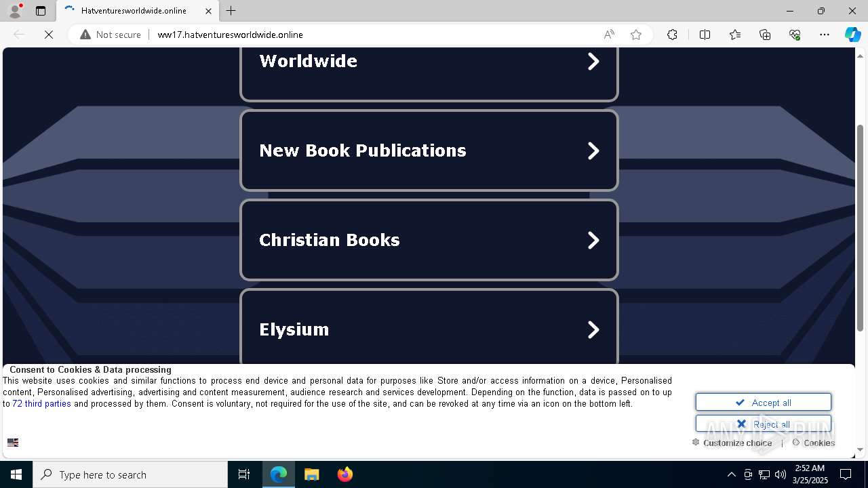
Task: Activate Read aloud icon in address bar
Action: [x=609, y=35]
